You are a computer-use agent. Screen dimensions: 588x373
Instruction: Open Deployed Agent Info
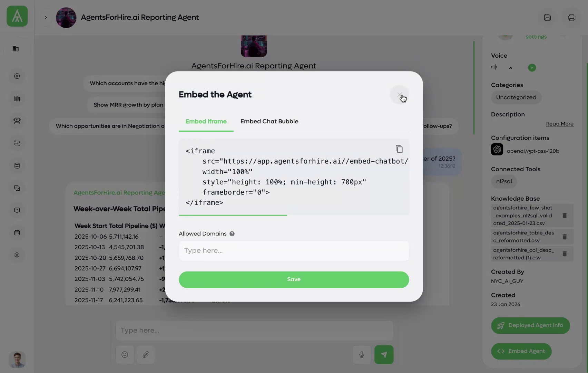[530, 326]
